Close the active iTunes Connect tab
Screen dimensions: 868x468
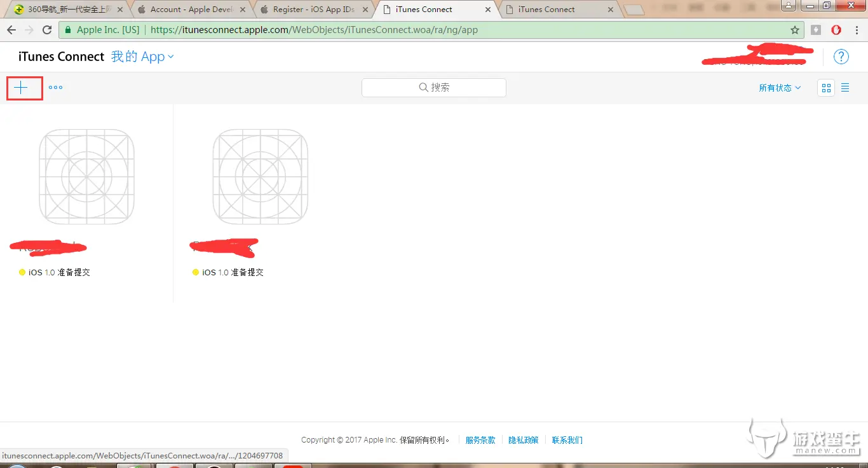tap(488, 10)
